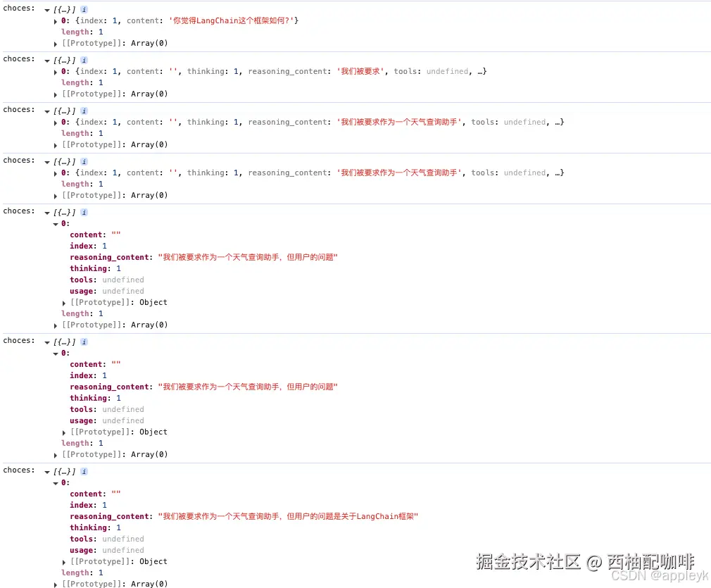This screenshot has height=588, width=711.
Task: Click info icon on the first choces log
Action: (83, 9)
